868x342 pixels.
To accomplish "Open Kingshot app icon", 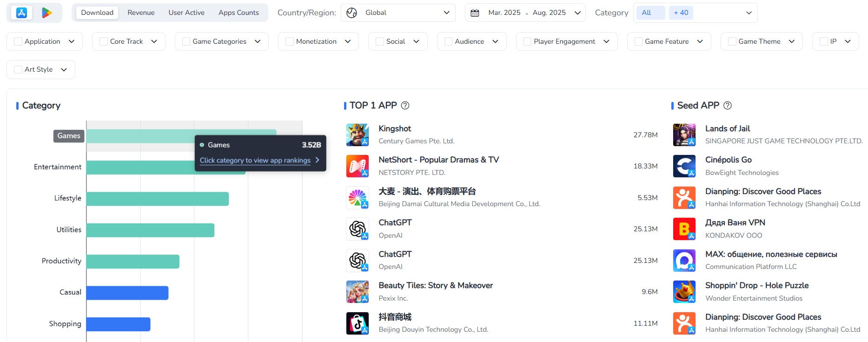I will 358,135.
